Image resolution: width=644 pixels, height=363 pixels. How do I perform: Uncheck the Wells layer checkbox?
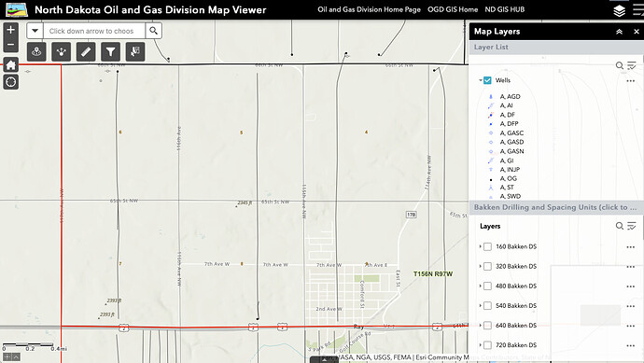487,80
